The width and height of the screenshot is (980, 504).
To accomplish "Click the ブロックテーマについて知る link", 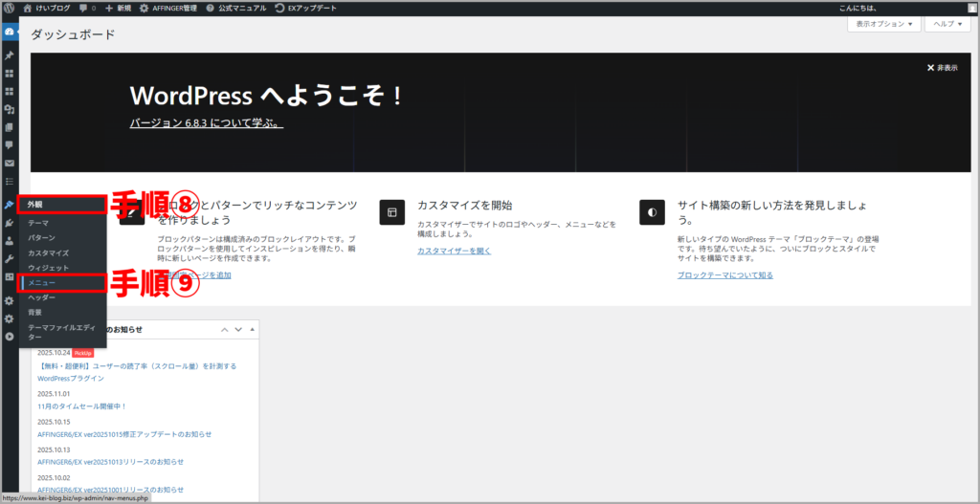I will point(724,274).
